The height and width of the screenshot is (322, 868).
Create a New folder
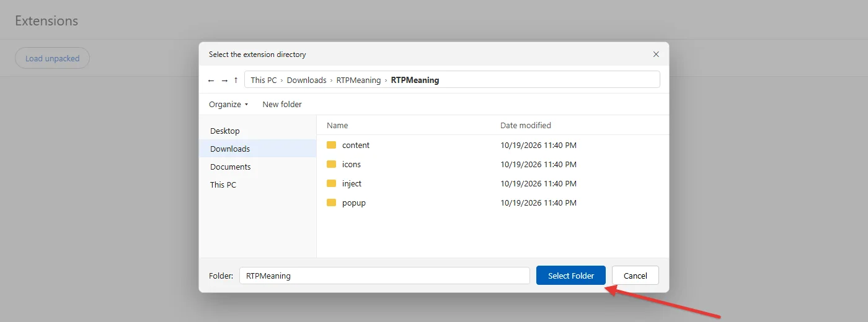pos(282,104)
